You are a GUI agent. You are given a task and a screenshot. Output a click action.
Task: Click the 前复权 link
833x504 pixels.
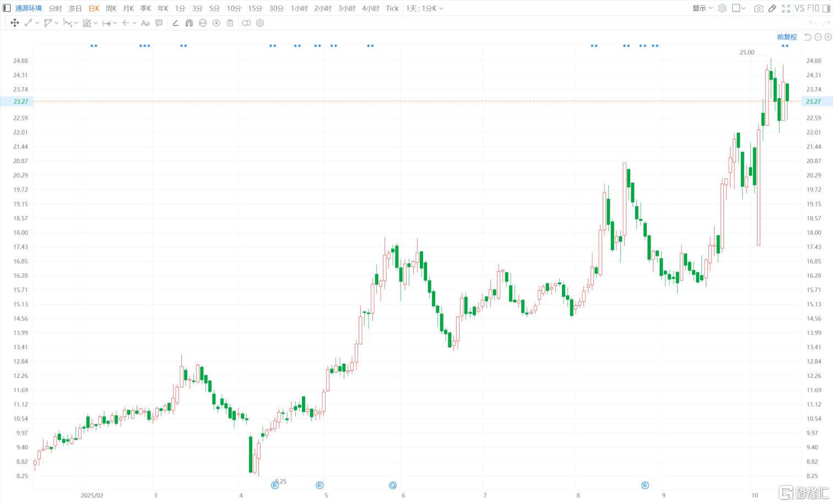pos(787,37)
